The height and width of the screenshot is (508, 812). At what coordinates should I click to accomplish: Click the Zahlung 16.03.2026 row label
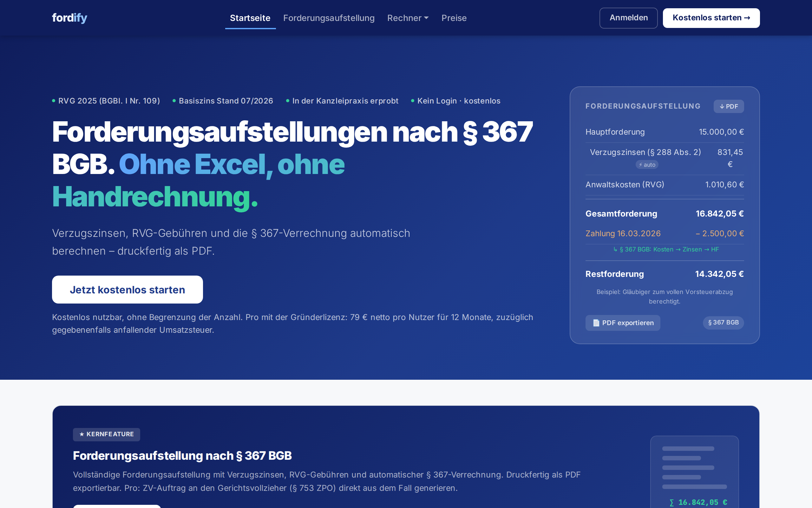click(623, 233)
